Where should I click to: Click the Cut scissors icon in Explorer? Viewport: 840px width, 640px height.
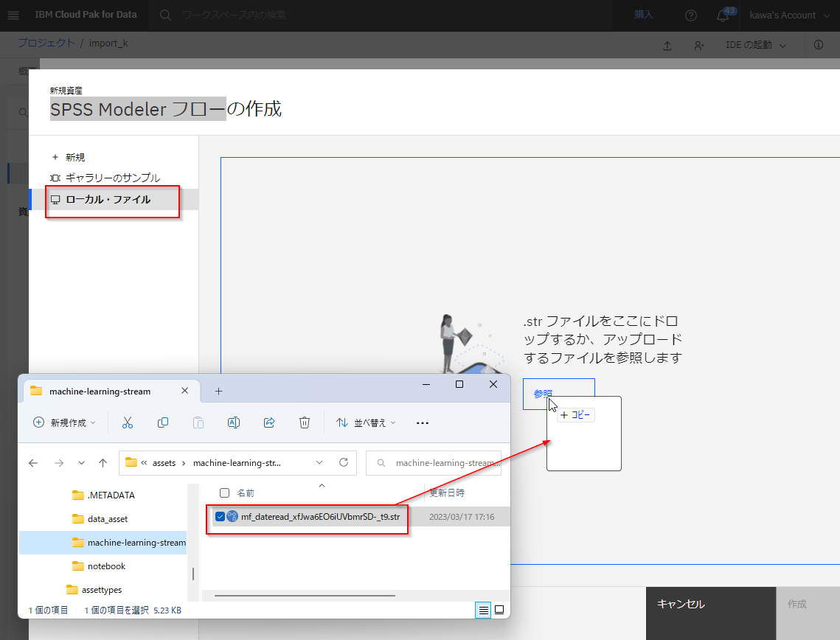click(128, 422)
